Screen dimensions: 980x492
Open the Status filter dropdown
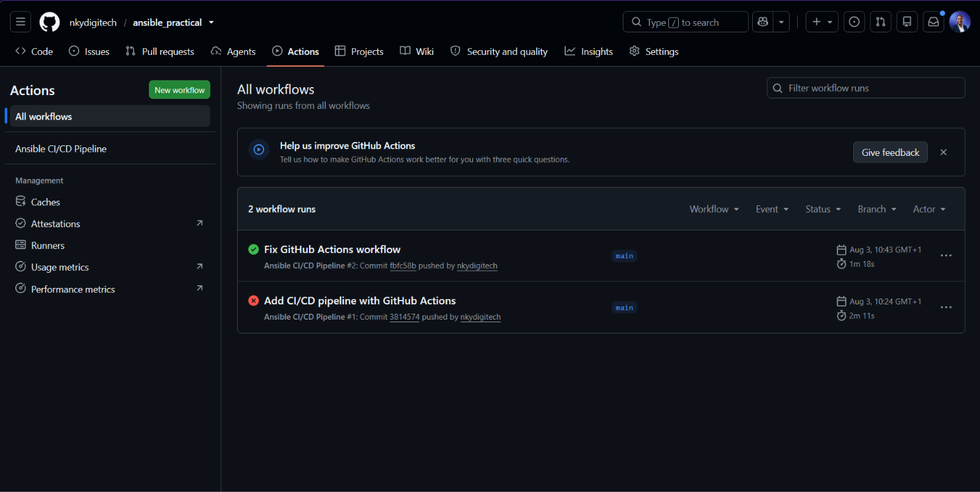coord(823,209)
